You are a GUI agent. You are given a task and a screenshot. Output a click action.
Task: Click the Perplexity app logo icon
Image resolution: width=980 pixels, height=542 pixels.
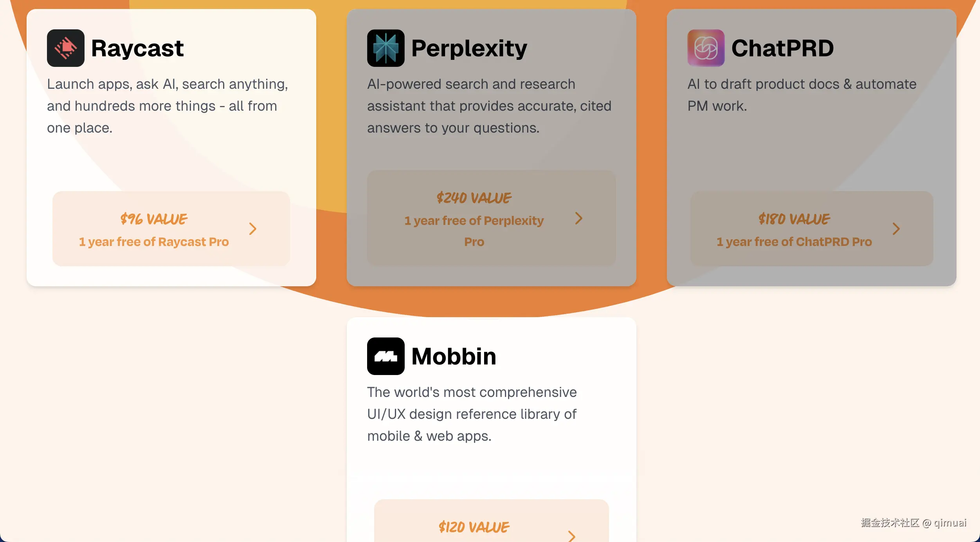[x=386, y=48]
